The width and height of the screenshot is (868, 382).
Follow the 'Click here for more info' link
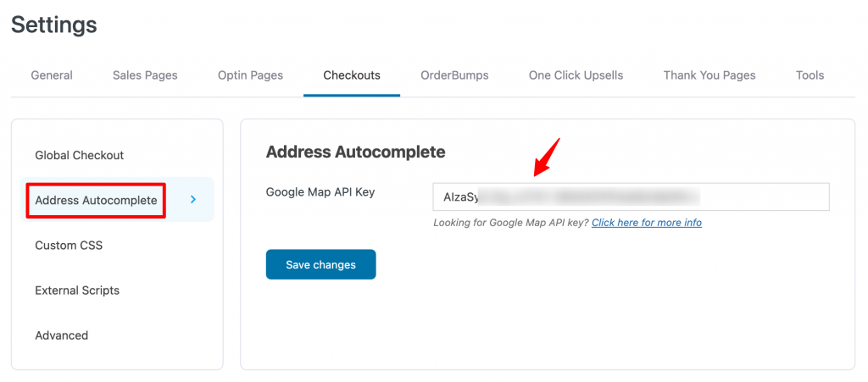(x=647, y=223)
